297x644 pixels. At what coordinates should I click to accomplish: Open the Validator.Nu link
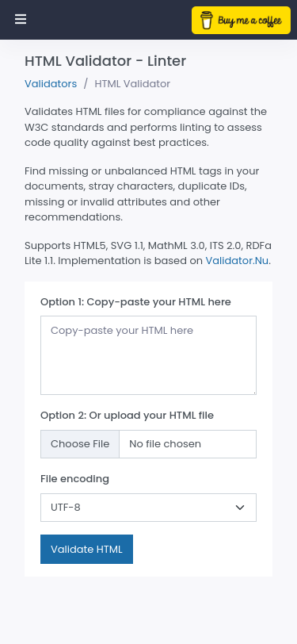pos(237,261)
